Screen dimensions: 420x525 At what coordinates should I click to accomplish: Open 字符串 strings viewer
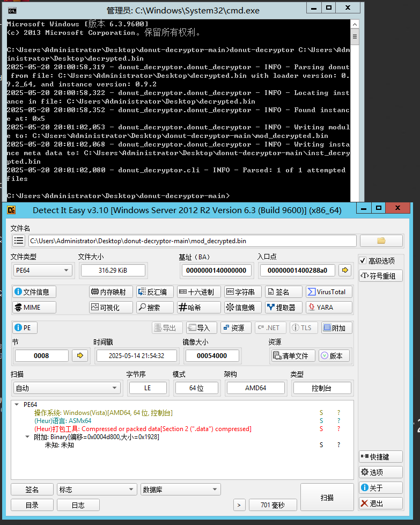click(x=242, y=292)
